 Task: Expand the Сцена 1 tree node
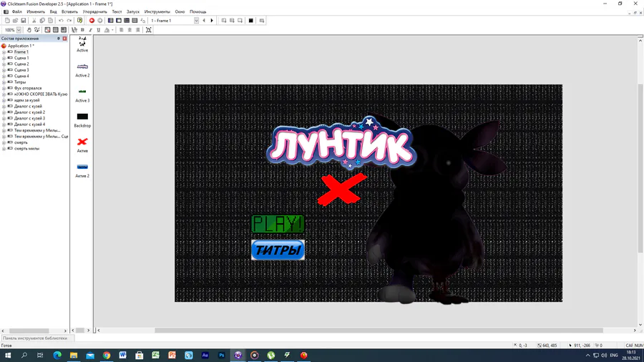click(x=4, y=58)
